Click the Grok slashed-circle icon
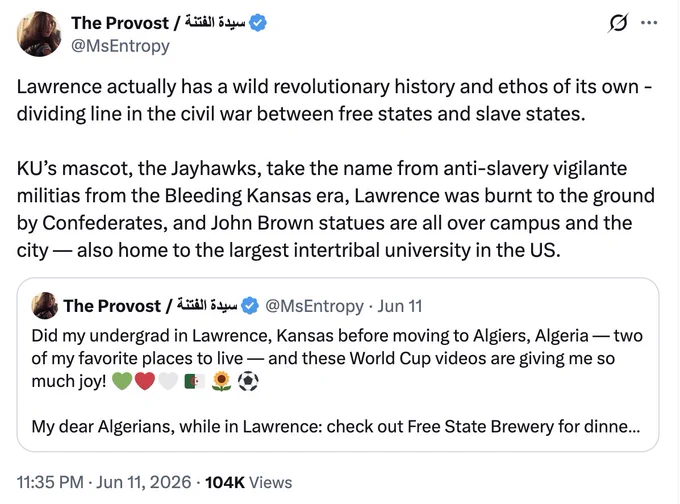Image resolution: width=680 pixels, height=504 pixels. pos(618,23)
